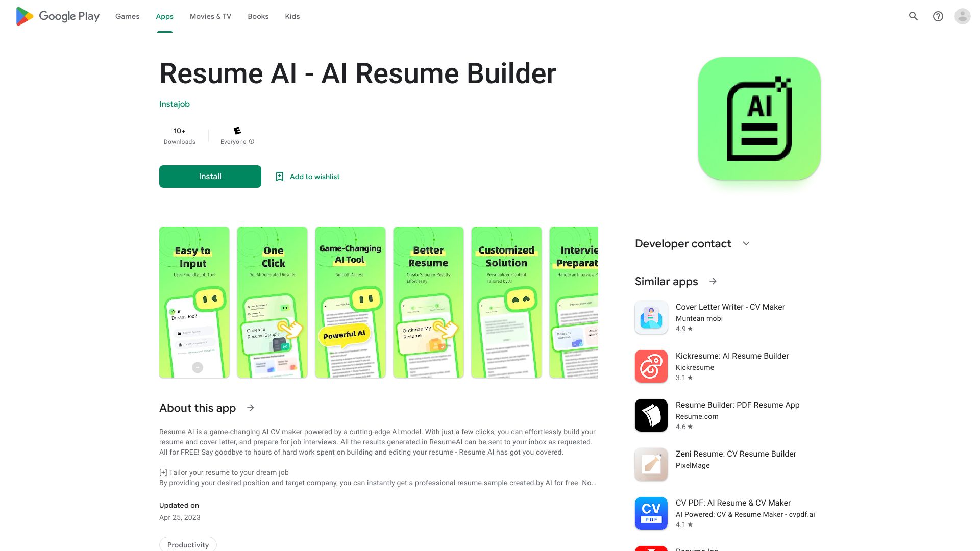Click the Google Play search icon

914,16
